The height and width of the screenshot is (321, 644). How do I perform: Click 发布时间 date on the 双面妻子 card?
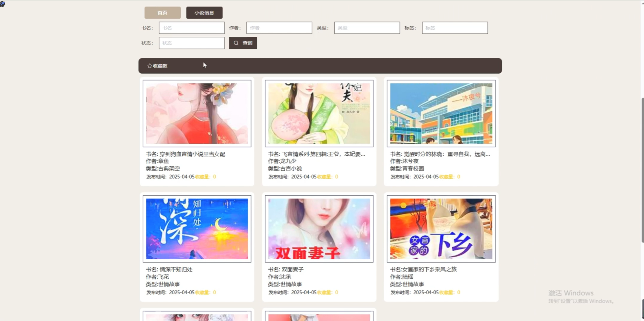point(292,292)
